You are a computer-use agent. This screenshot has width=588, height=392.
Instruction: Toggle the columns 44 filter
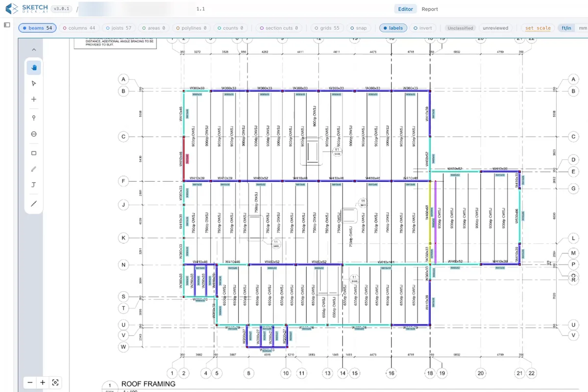pyautogui.click(x=79, y=28)
